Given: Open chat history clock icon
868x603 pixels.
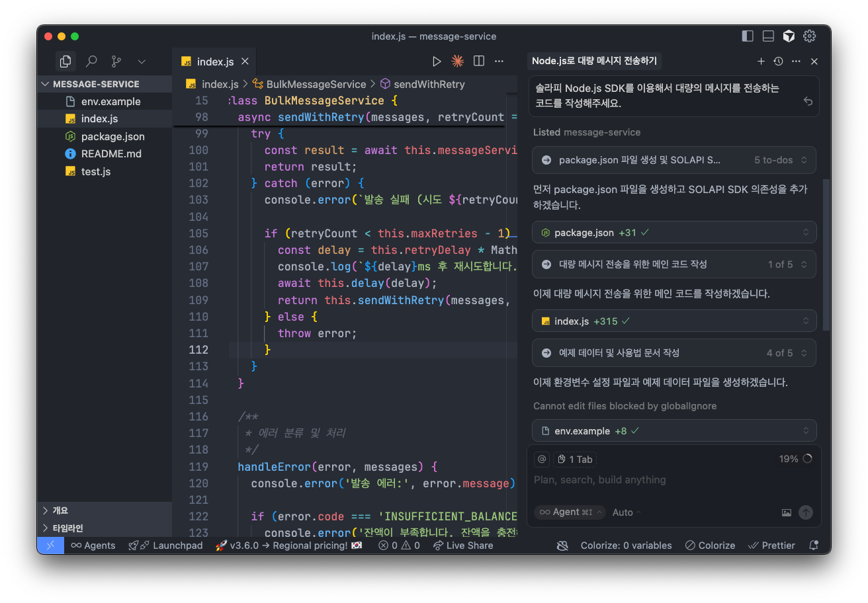Looking at the screenshot, I should tap(778, 61).
